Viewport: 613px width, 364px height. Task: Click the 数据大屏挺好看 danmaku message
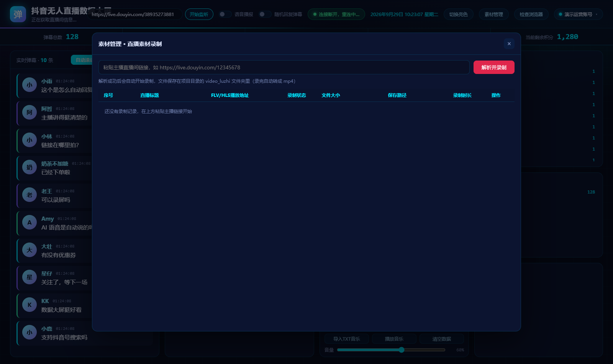[x=61, y=310]
